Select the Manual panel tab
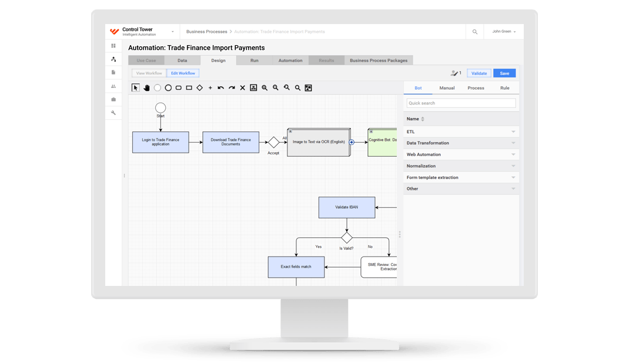 (447, 88)
